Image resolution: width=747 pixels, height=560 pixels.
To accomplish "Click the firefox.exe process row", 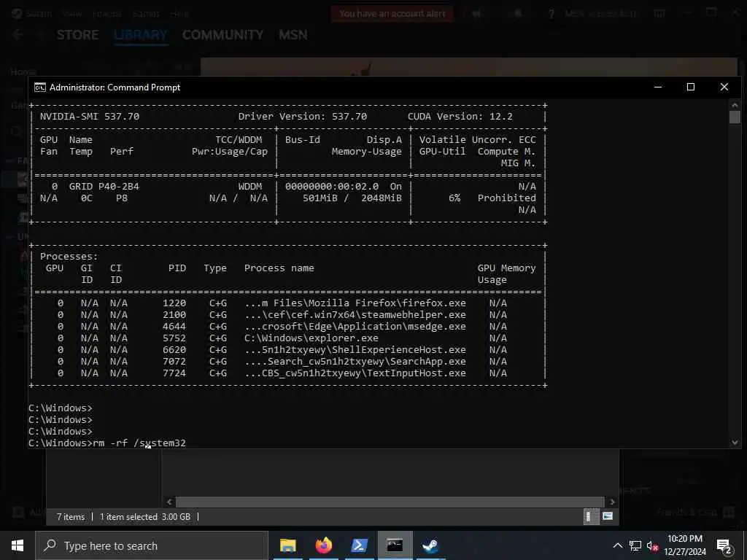I will click(287, 303).
